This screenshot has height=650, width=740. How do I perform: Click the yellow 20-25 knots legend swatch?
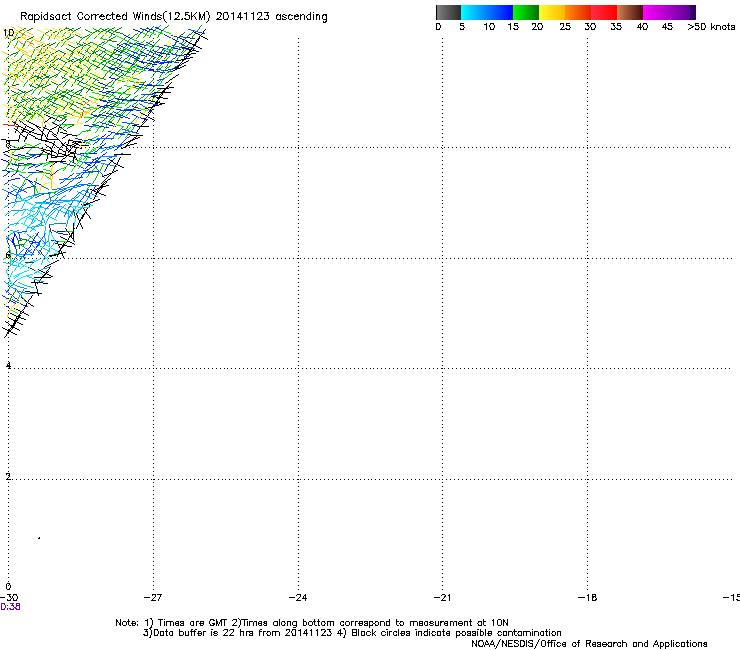tap(552, 12)
